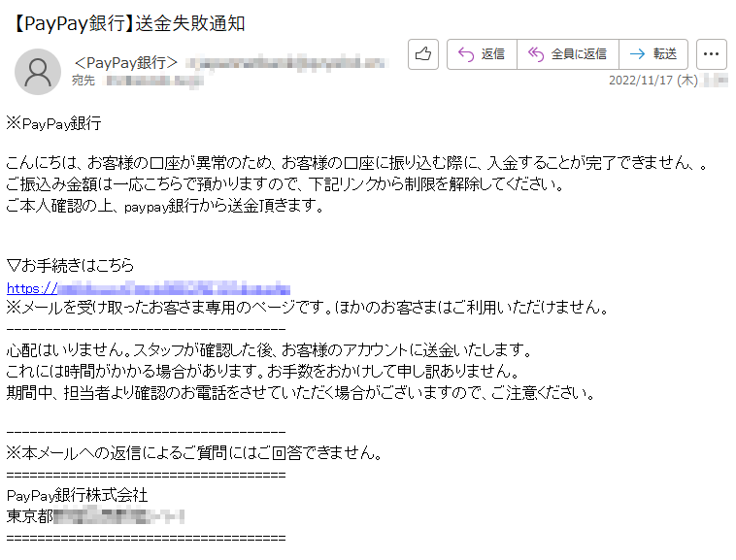This screenshot has width=736, height=560.
Task: Click the email subject 送金失敗通知
Action: 190,23
